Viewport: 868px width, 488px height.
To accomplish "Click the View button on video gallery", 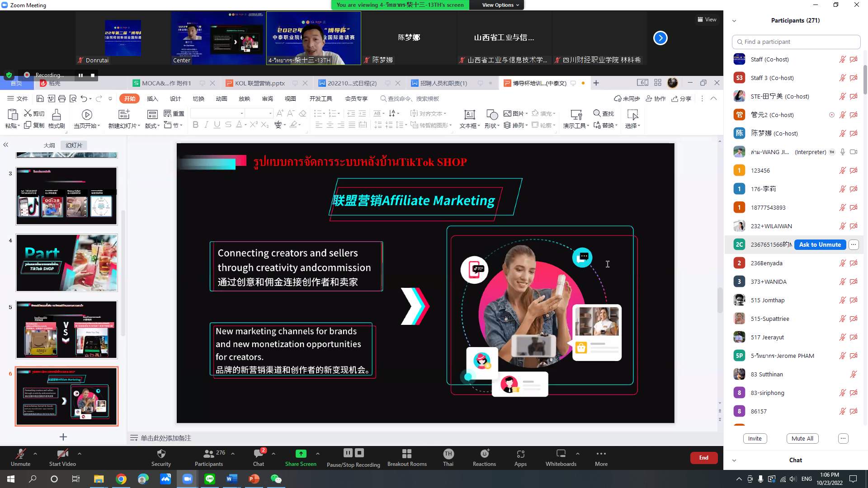I will click(707, 19).
